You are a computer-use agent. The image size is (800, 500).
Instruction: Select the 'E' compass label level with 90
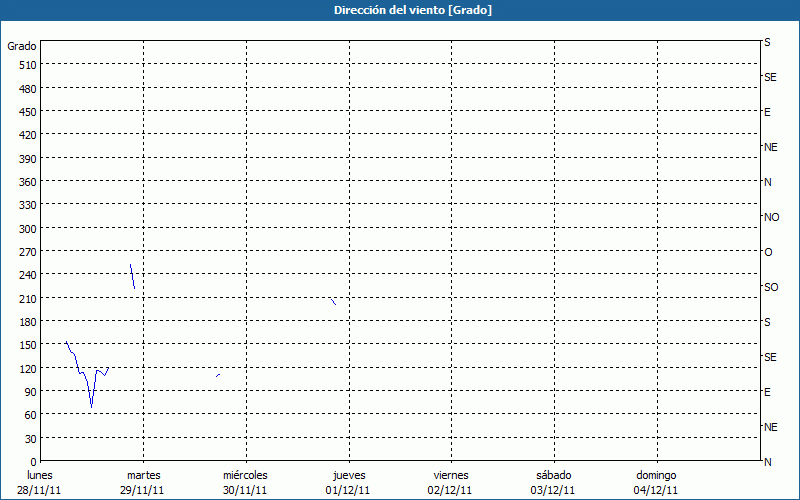tap(767, 392)
